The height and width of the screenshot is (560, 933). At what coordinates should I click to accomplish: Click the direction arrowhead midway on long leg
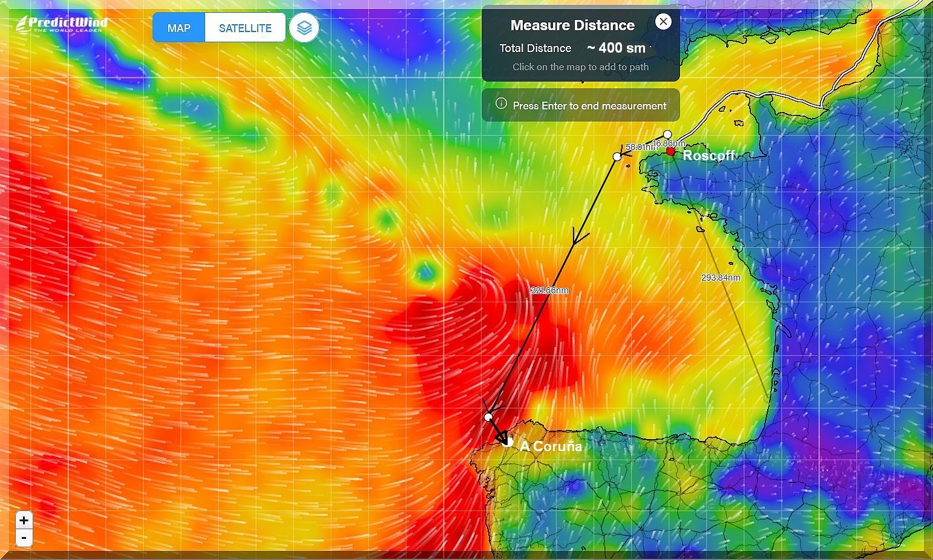click(580, 236)
